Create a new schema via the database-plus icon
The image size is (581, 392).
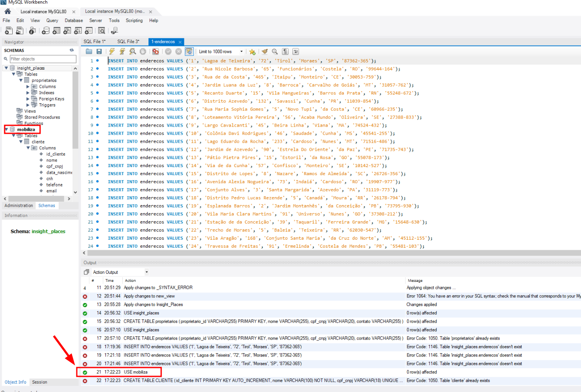pyautogui.click(x=46, y=30)
